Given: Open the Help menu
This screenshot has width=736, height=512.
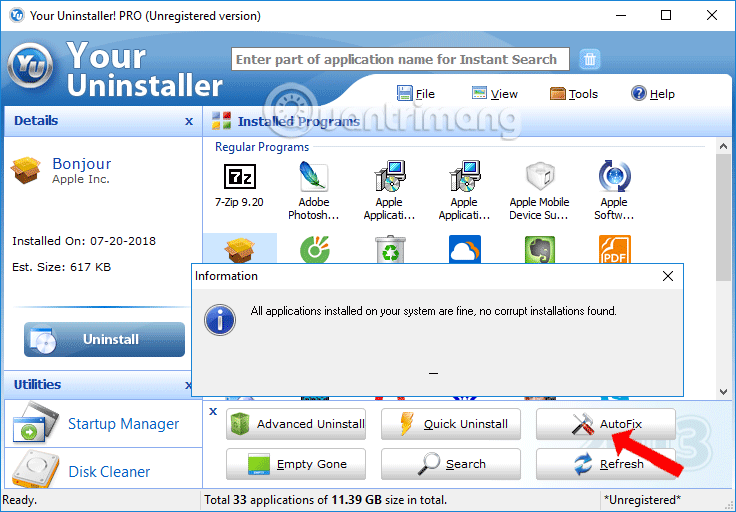Looking at the screenshot, I should [652, 93].
